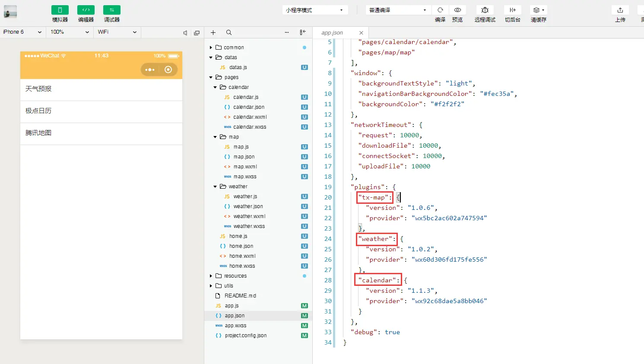Open the WiFi network dropdown
644x364 pixels.
pos(117,32)
